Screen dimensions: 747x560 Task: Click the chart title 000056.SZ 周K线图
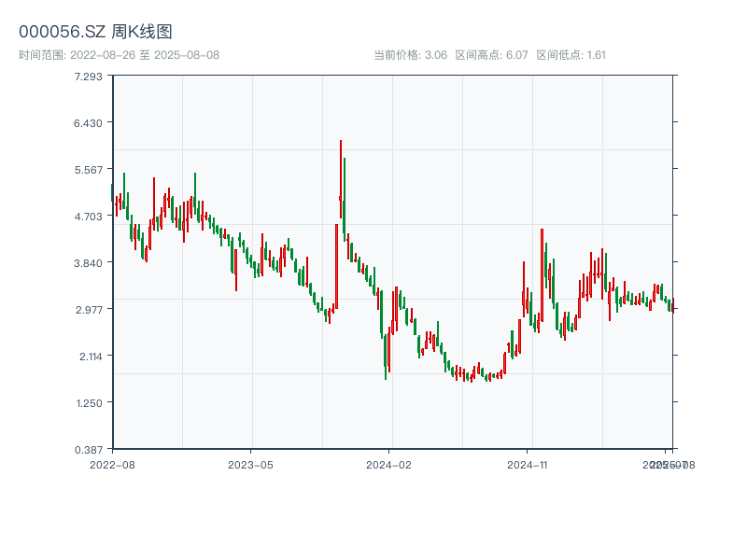click(95, 32)
